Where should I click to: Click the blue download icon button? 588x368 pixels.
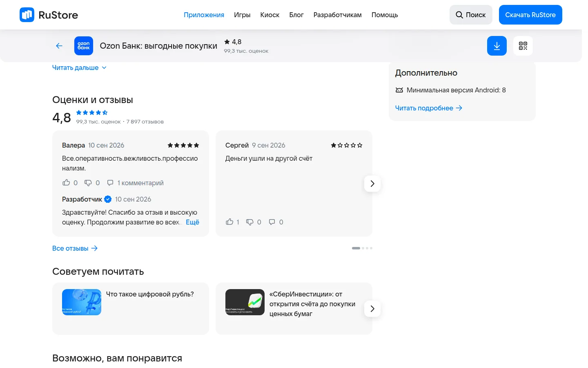pos(497,46)
